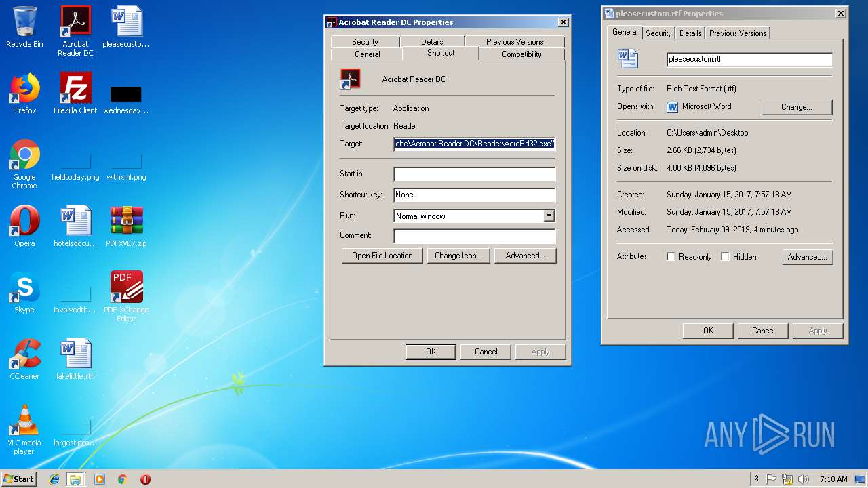
Task: Click the network tray icon
Action: (787, 479)
